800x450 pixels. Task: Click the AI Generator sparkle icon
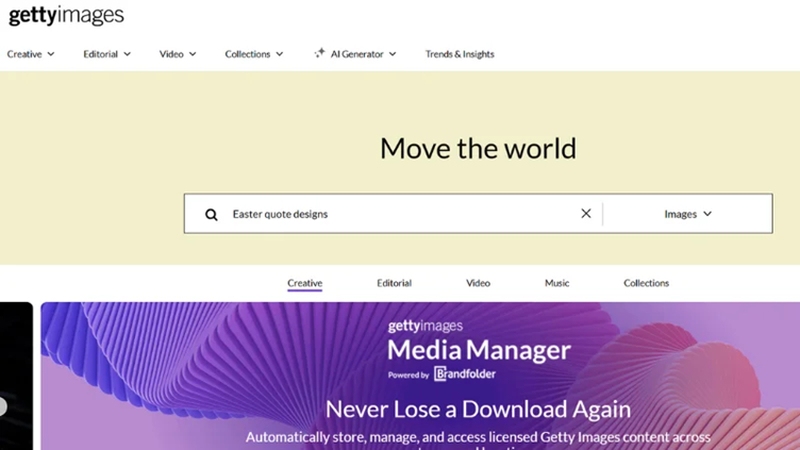[319, 53]
